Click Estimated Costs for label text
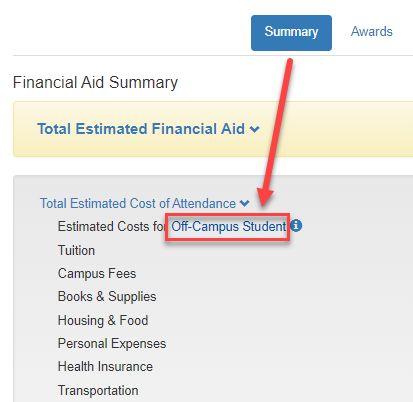This screenshot has width=413, height=402. (x=112, y=227)
